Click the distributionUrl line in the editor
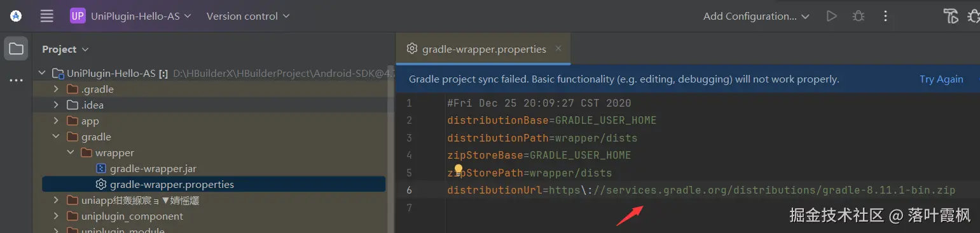 [701, 190]
